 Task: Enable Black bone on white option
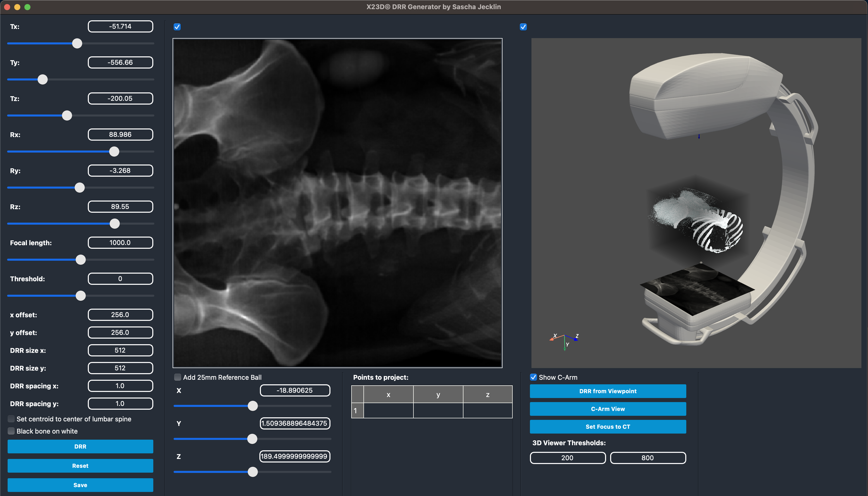click(11, 431)
